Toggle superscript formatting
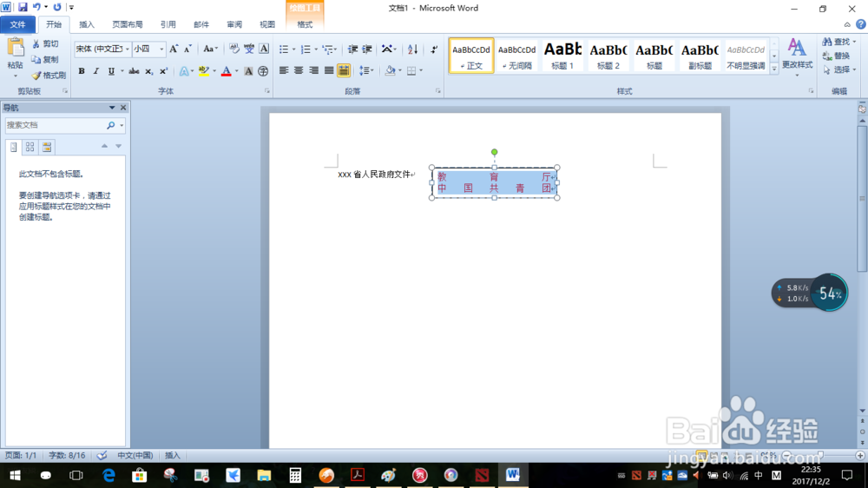This screenshot has width=868, height=488. pos(163,71)
